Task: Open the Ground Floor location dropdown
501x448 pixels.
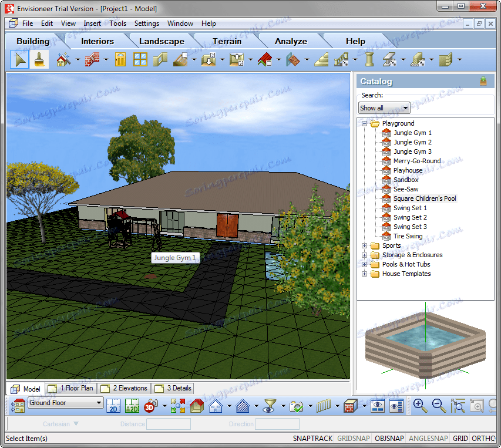Action: [66, 403]
